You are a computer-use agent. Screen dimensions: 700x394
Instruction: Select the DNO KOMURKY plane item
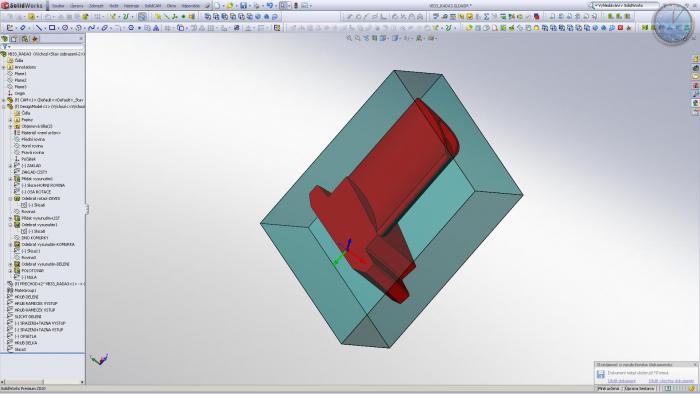31,238
